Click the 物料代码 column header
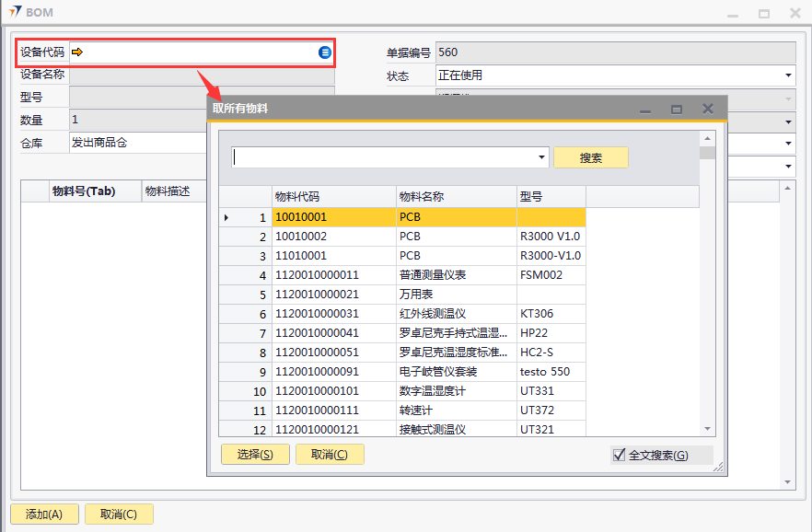 333,197
